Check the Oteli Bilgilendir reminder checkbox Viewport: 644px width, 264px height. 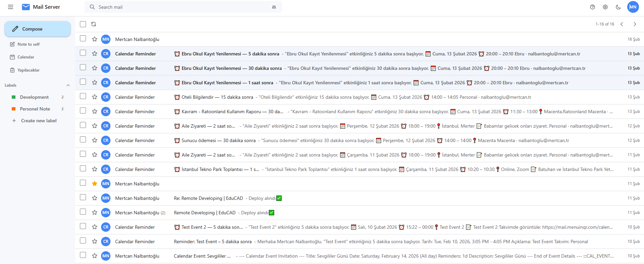click(83, 96)
